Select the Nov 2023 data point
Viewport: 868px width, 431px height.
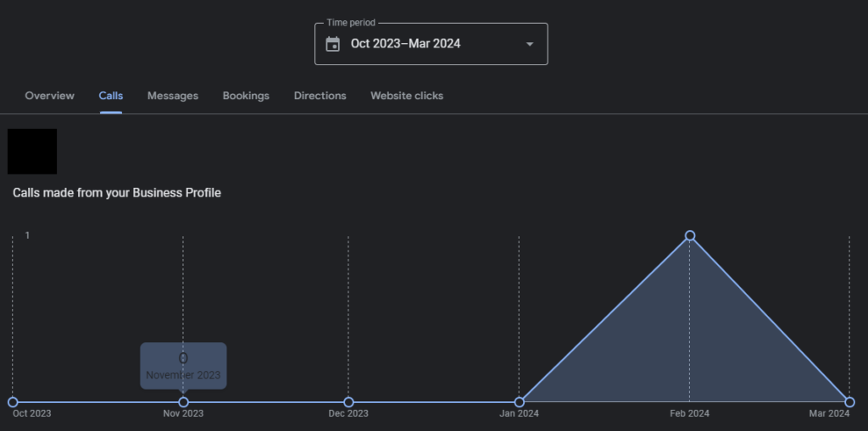(183, 402)
